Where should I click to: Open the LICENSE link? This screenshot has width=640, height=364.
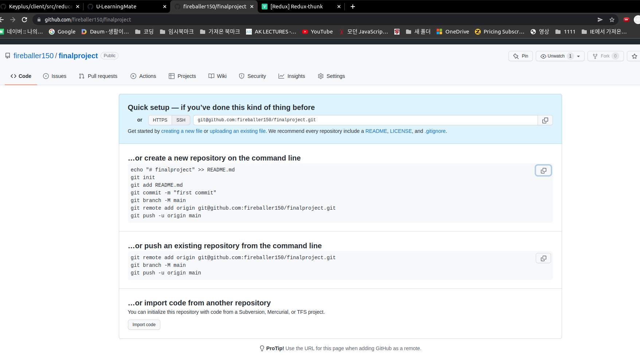pyautogui.click(x=401, y=131)
